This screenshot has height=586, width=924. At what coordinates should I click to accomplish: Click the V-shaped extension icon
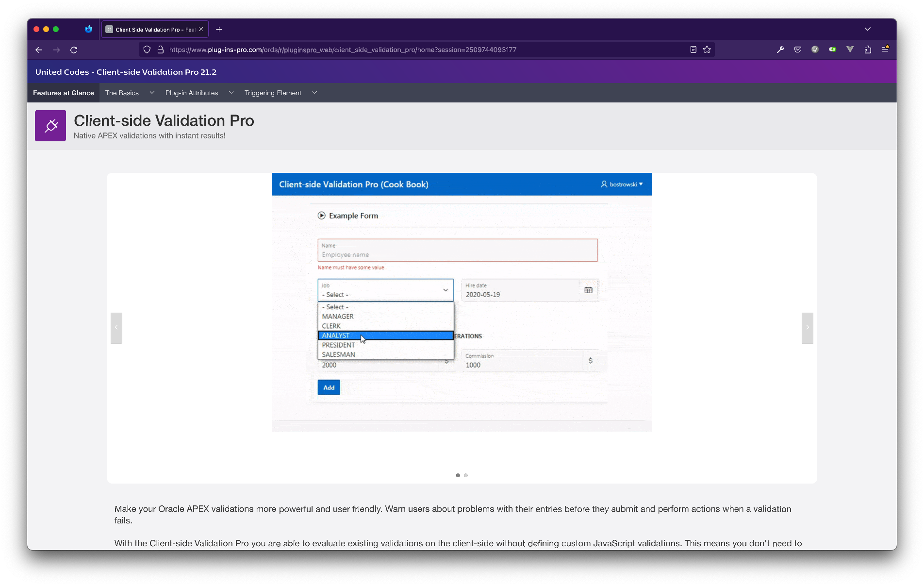850,50
